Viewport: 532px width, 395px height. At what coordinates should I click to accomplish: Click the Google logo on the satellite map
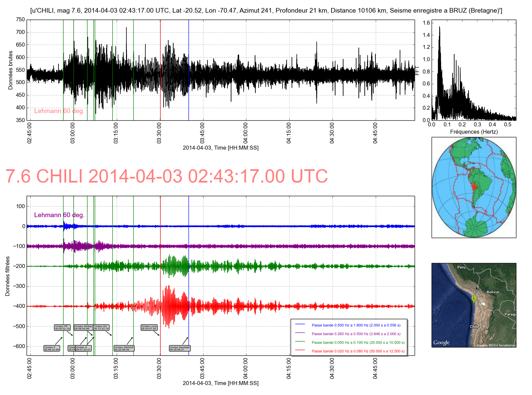point(441,342)
